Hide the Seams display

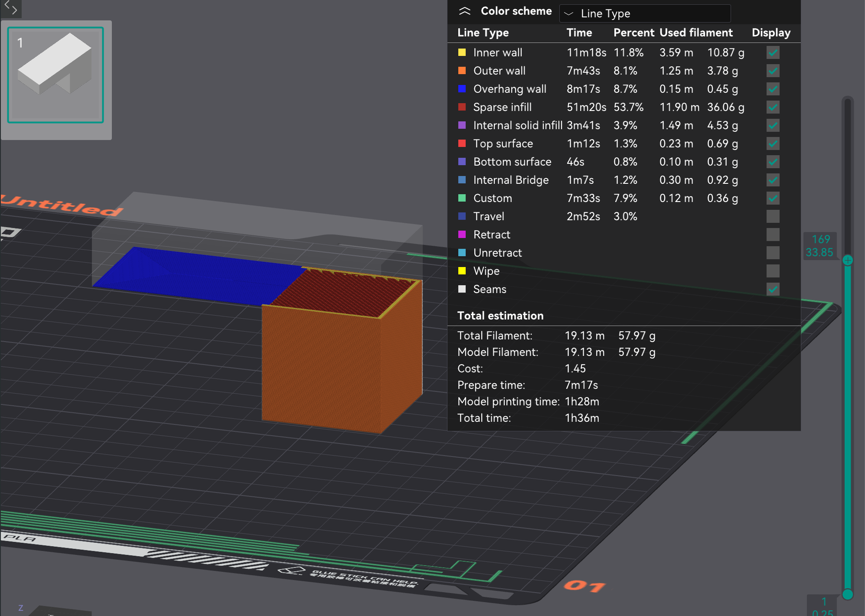pos(773,289)
